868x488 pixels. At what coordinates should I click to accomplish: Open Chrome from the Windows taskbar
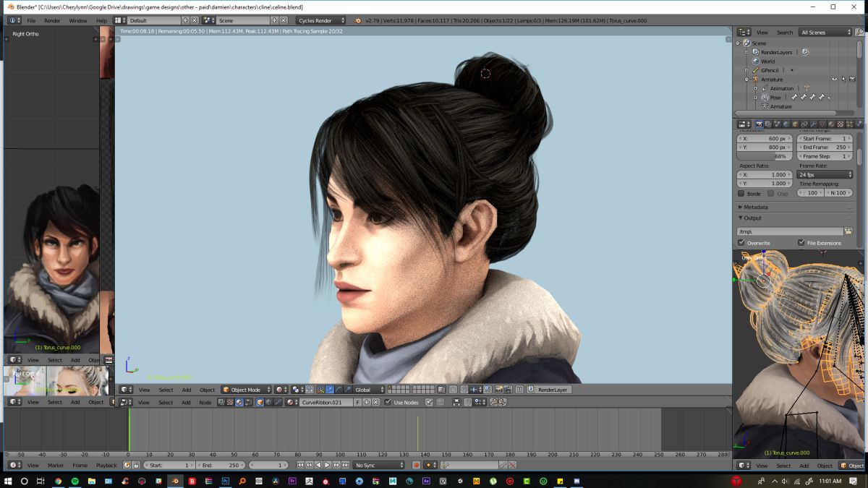(x=58, y=481)
